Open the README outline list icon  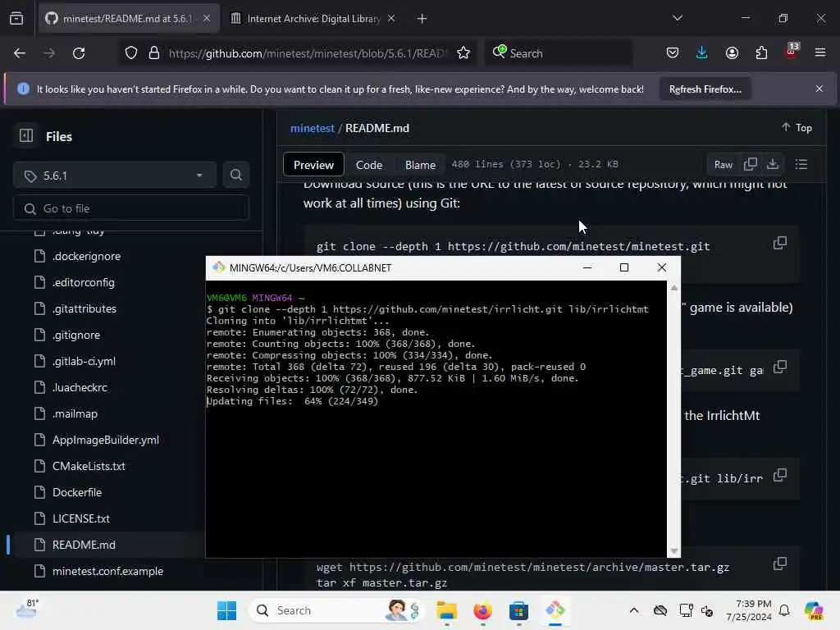pos(801,164)
